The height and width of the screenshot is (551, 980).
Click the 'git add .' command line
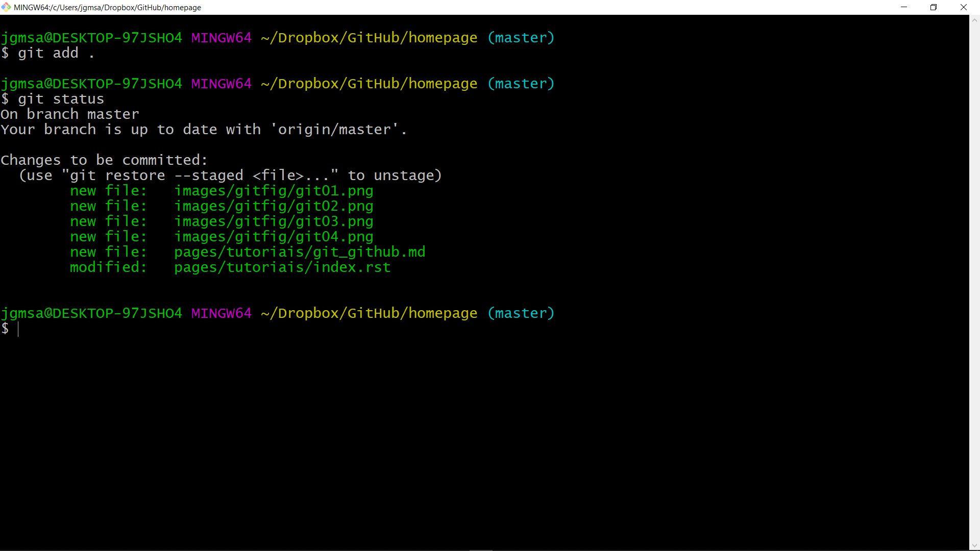(48, 53)
